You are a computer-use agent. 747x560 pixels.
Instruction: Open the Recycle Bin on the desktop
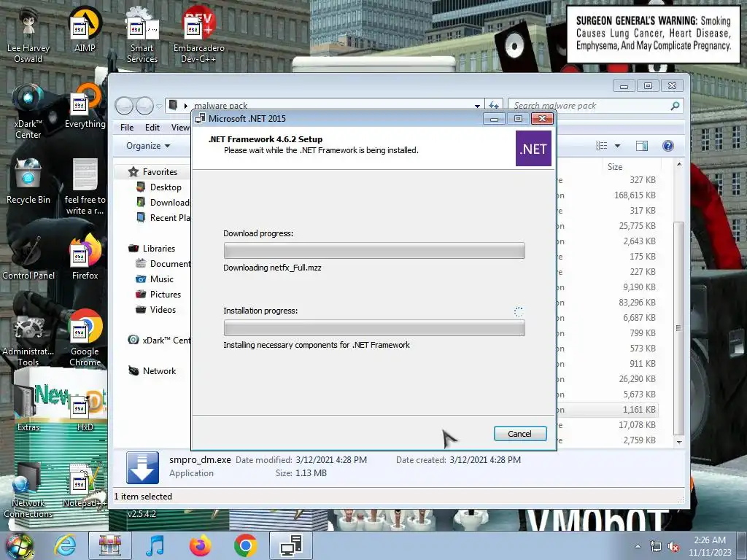coord(28,182)
